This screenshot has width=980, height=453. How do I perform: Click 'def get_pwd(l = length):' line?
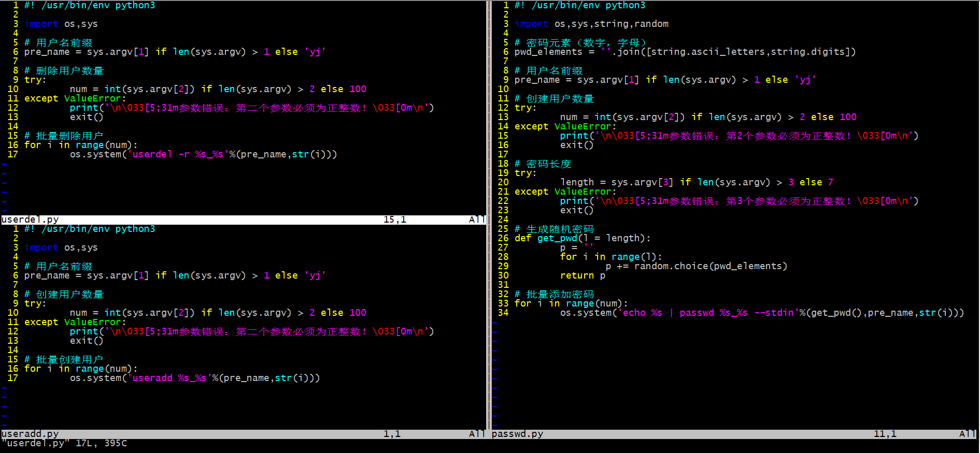pos(583,238)
